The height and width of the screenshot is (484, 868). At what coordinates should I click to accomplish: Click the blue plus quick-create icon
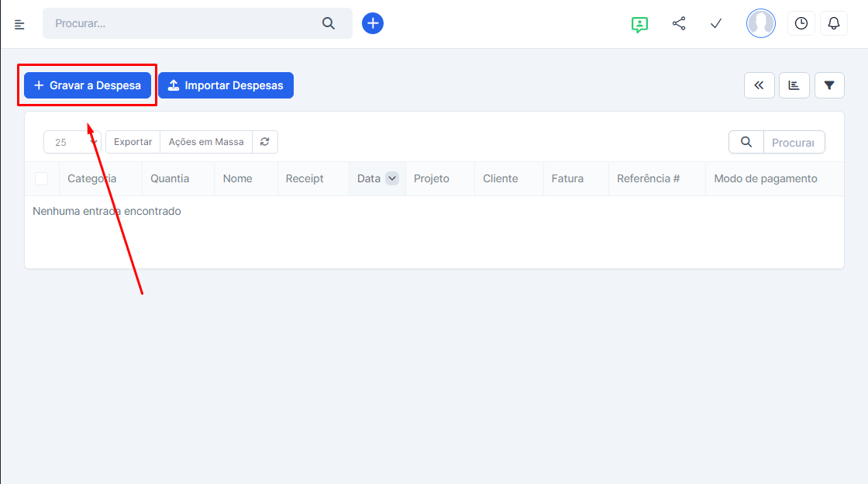coord(373,23)
